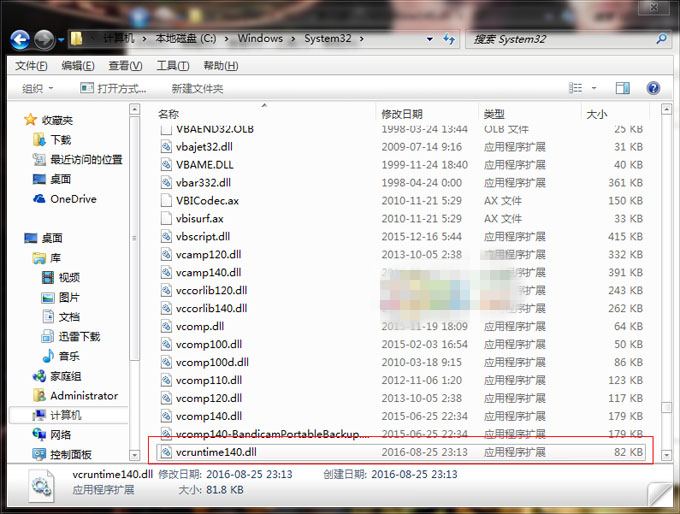Screen dimensions: 680x514
Task: Click the Forward navigation arrow button
Action: coord(45,40)
